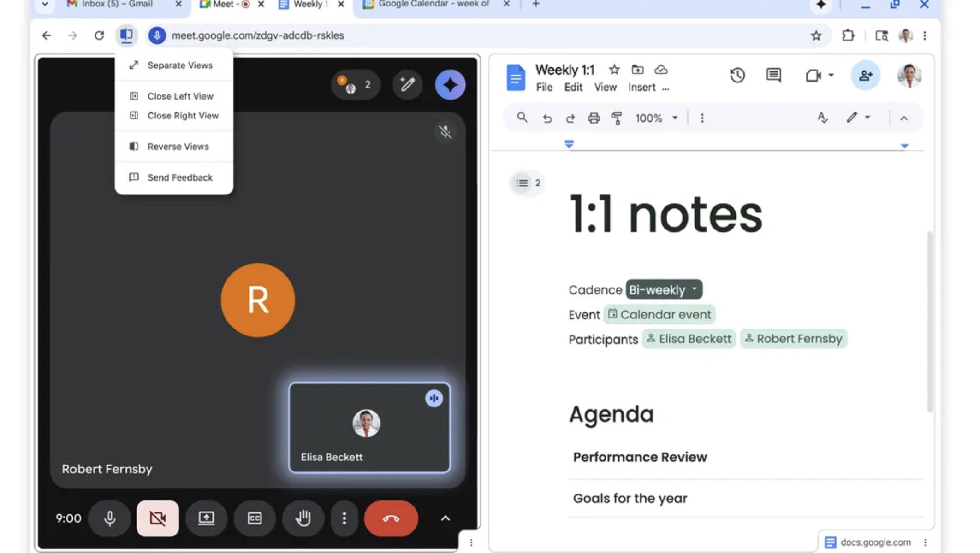Click the red leave call button

(x=391, y=518)
